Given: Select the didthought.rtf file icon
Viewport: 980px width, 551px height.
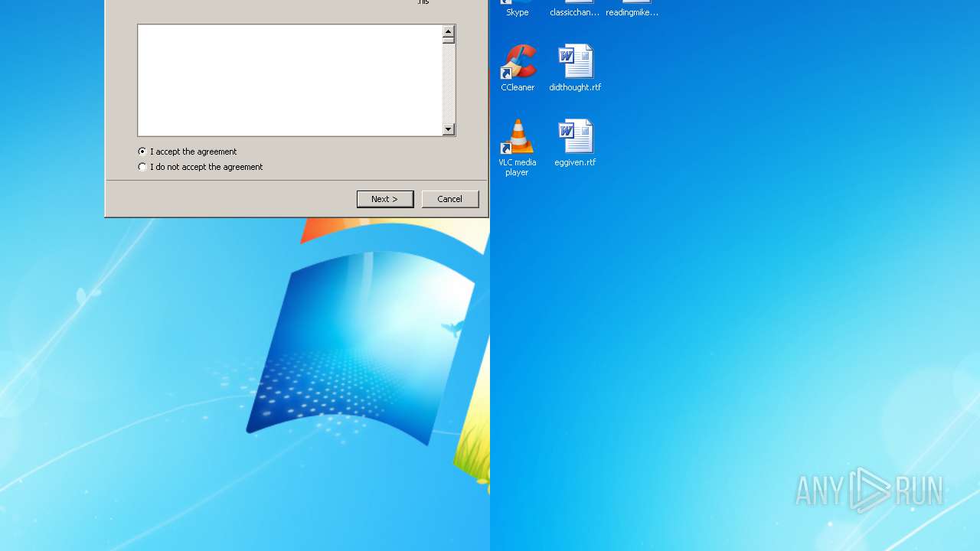Looking at the screenshot, I should [575, 68].
